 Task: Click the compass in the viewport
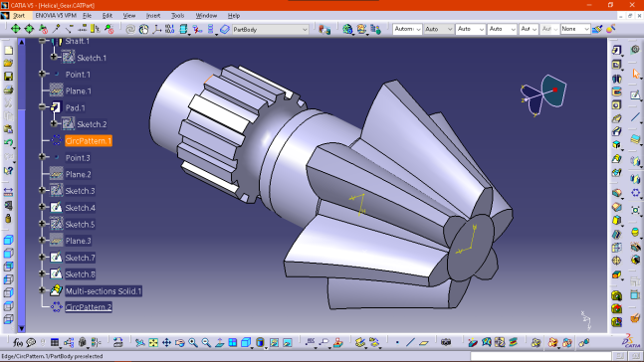point(543,95)
